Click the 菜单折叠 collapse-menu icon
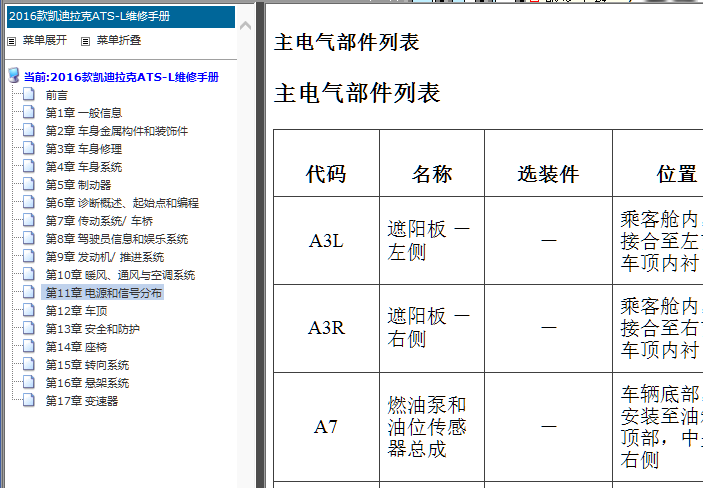This screenshot has height=488, width=703. (x=85, y=41)
